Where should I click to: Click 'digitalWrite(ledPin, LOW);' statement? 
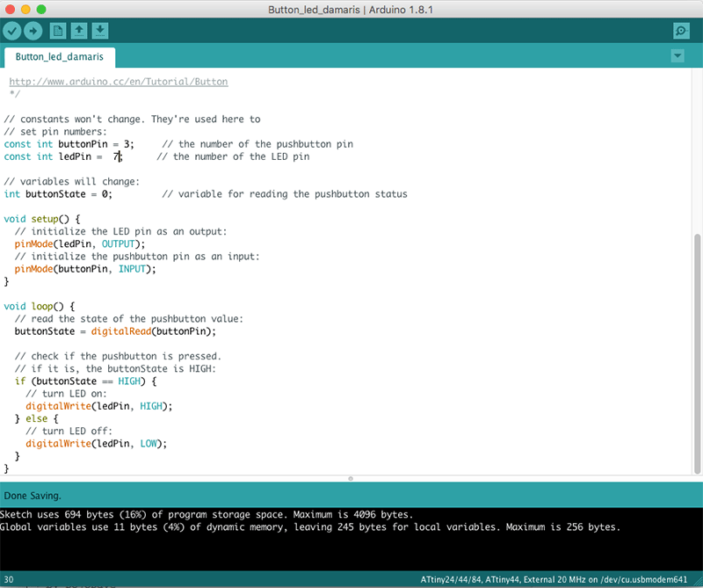coord(97,444)
